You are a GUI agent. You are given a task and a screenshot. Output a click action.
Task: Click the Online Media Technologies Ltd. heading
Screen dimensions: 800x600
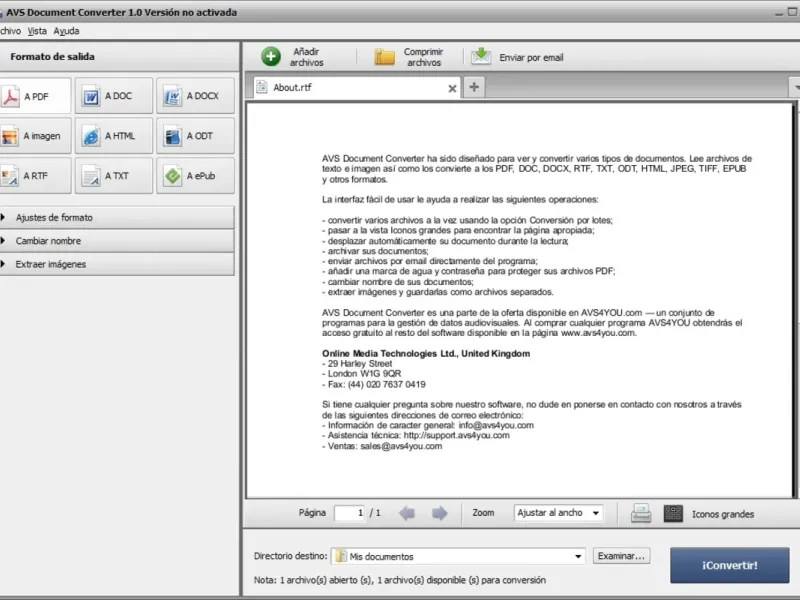coord(426,353)
